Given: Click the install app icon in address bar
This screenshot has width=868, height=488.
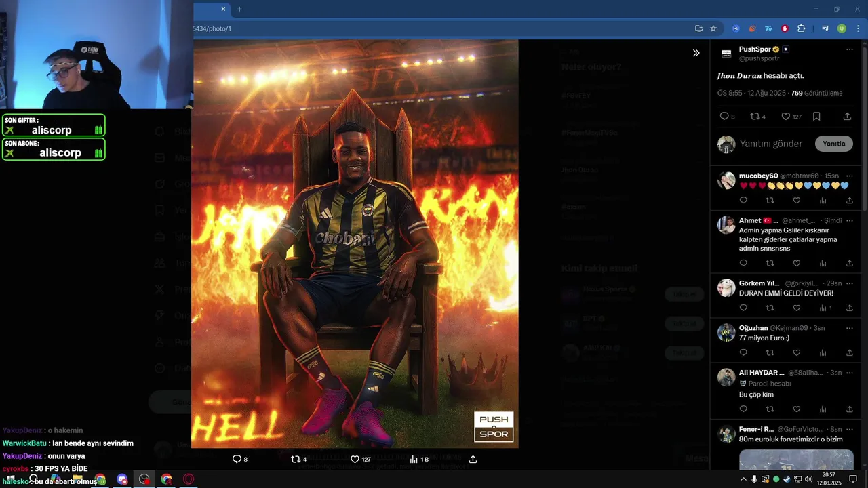Looking at the screenshot, I should (698, 28).
